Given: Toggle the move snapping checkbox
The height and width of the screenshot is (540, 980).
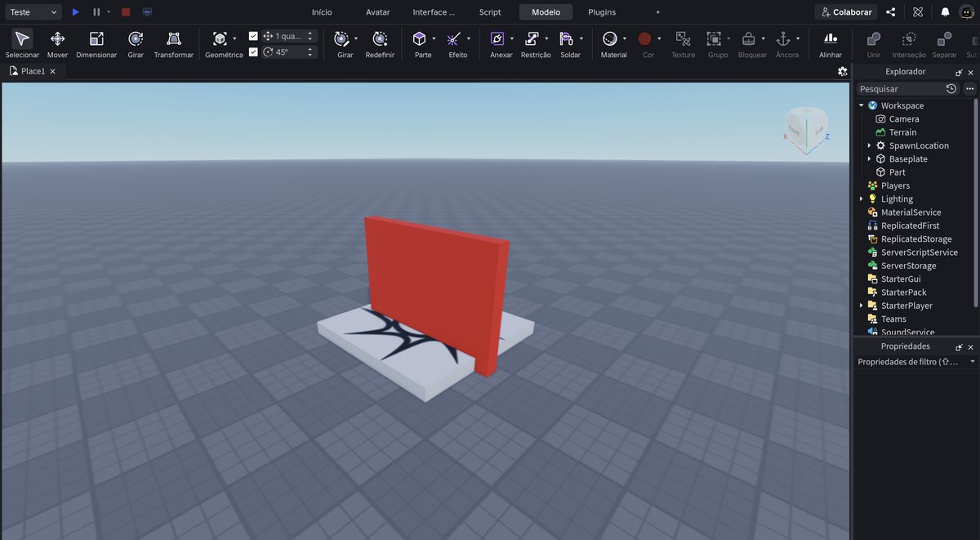Looking at the screenshot, I should (253, 36).
